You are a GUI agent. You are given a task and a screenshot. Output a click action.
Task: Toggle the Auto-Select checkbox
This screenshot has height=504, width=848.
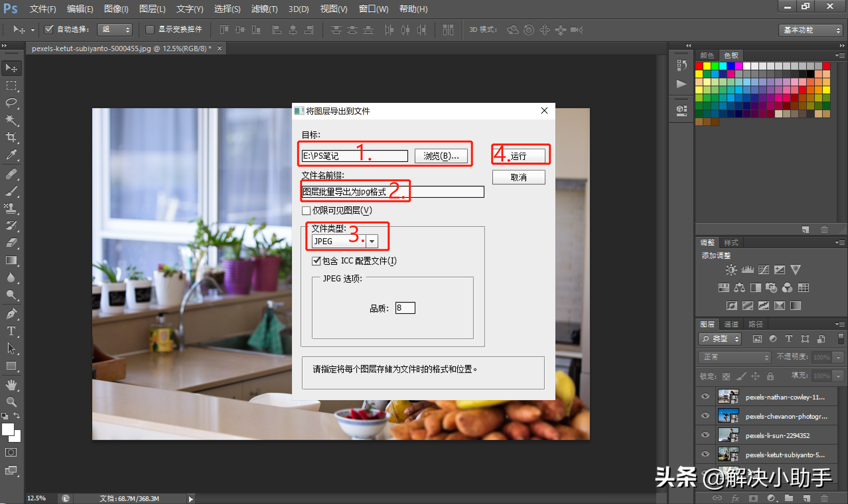point(48,30)
